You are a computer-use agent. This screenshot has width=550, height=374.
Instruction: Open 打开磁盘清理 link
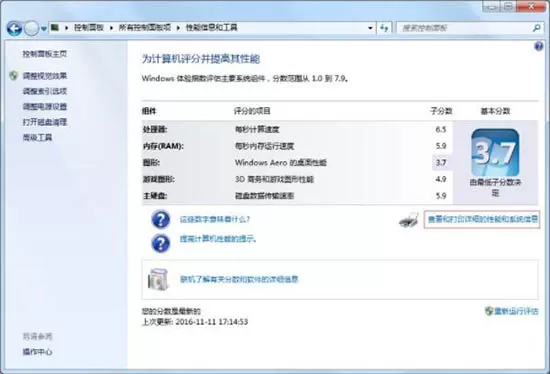[45, 122]
